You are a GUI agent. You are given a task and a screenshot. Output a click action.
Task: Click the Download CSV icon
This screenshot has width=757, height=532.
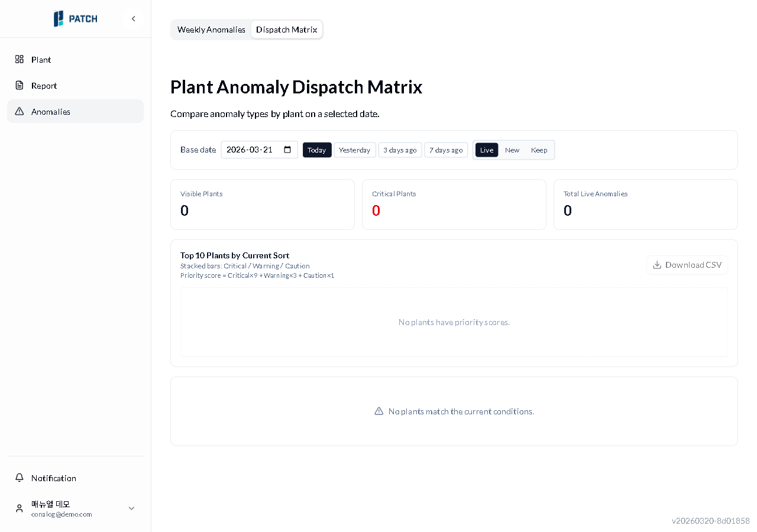pos(657,265)
